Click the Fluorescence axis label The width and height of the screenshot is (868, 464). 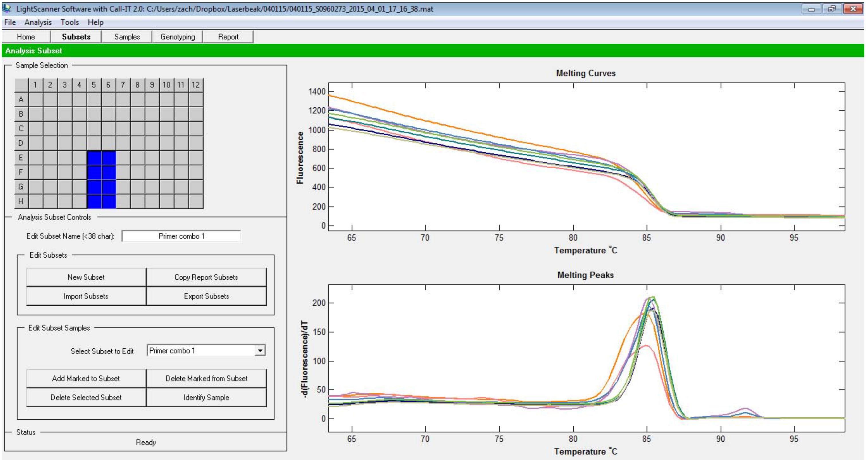pos(300,157)
